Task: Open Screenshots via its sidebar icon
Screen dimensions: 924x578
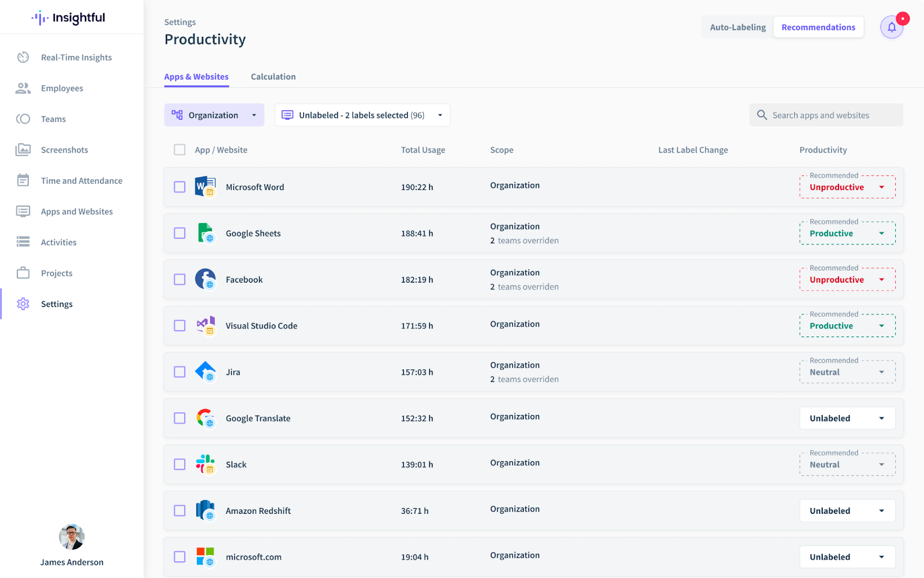Action: [x=23, y=150]
